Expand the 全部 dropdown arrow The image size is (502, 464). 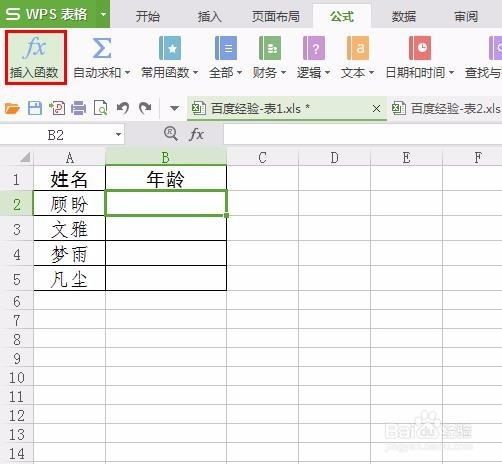pos(239,72)
